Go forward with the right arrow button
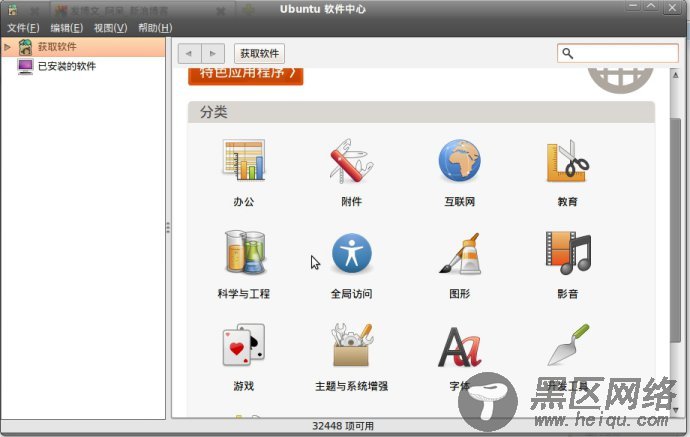Image resolution: width=690 pixels, height=437 pixels. pyautogui.click(x=213, y=54)
